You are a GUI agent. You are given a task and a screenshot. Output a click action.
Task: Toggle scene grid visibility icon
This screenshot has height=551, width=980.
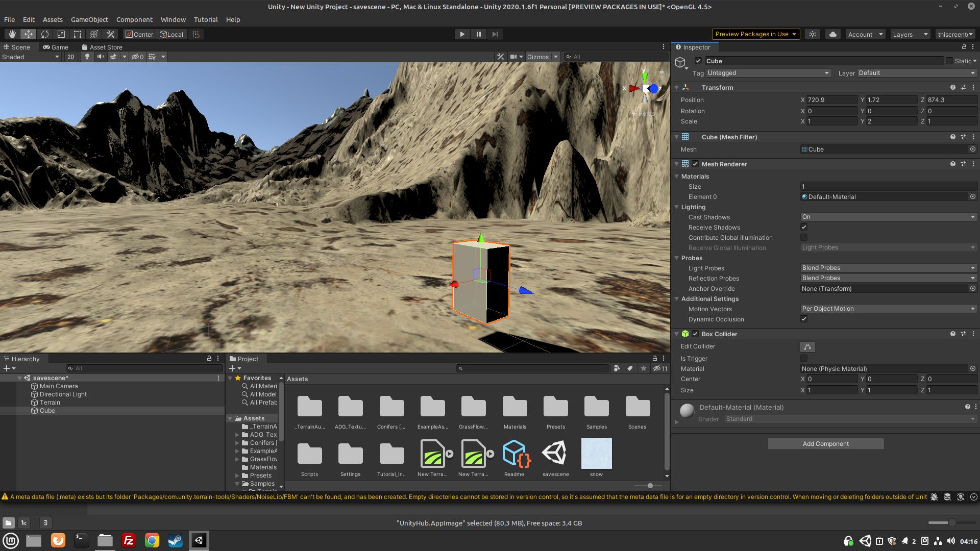click(152, 57)
